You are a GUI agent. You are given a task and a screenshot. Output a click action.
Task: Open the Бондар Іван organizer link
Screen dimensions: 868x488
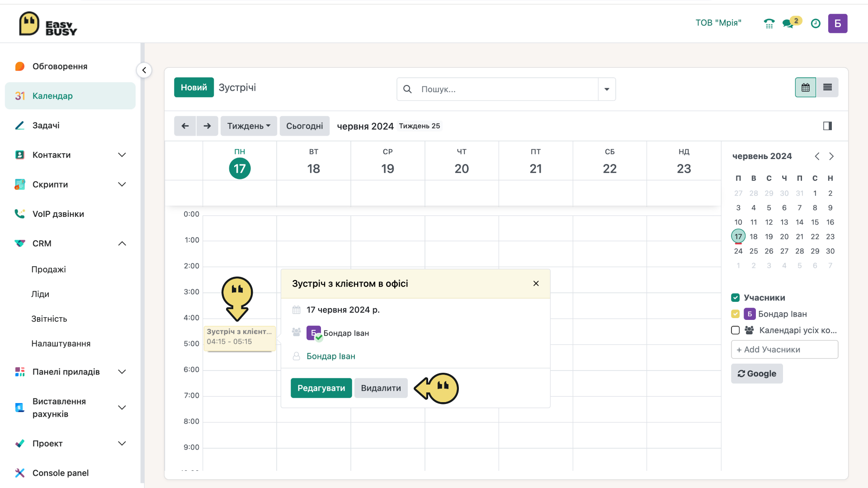point(331,357)
